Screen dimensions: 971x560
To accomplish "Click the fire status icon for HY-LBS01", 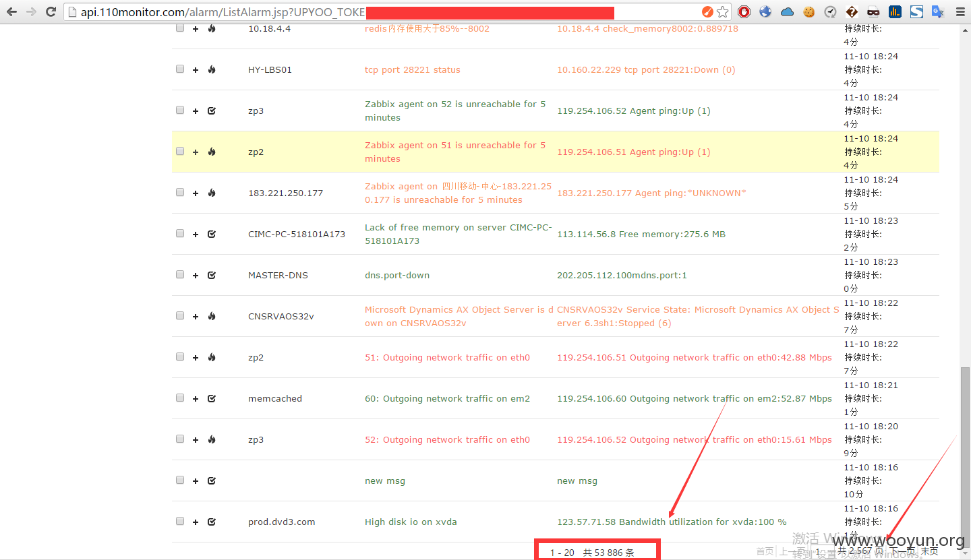I will pyautogui.click(x=212, y=69).
